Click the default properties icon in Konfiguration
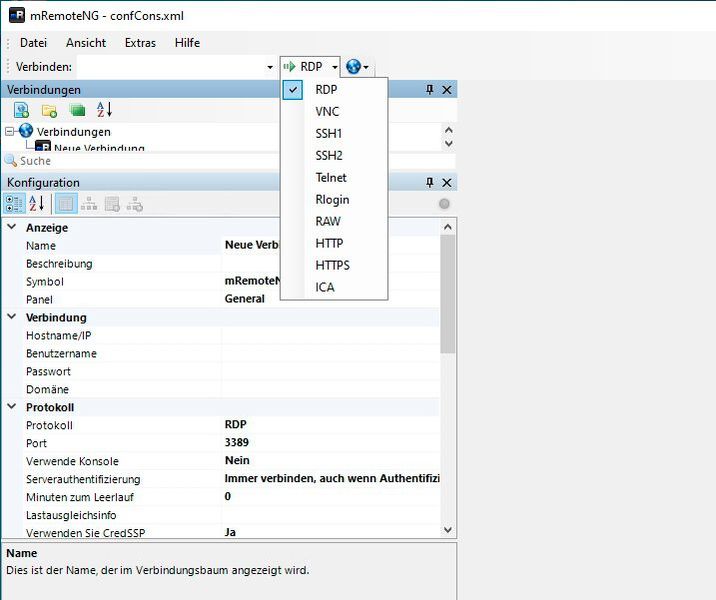Image resolution: width=716 pixels, height=600 pixels. [x=112, y=204]
